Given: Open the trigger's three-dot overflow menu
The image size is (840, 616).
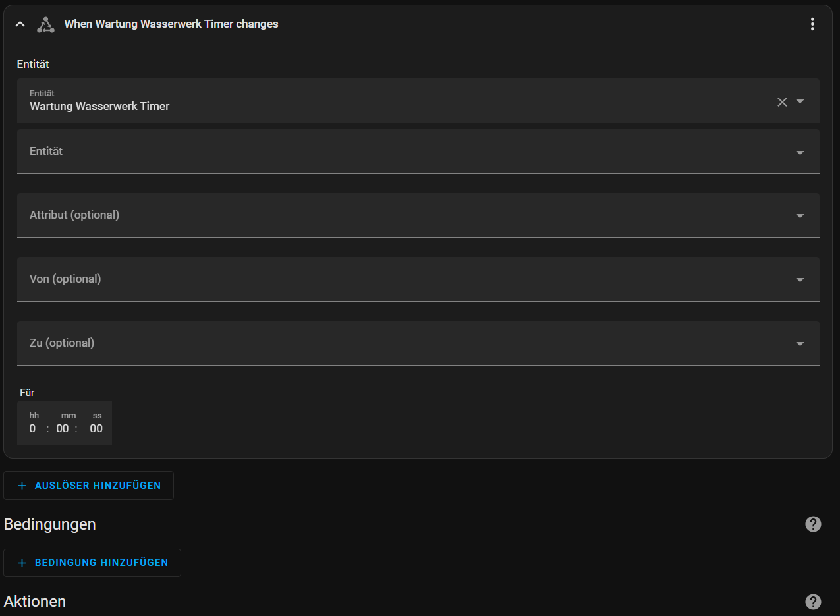Looking at the screenshot, I should (812, 24).
